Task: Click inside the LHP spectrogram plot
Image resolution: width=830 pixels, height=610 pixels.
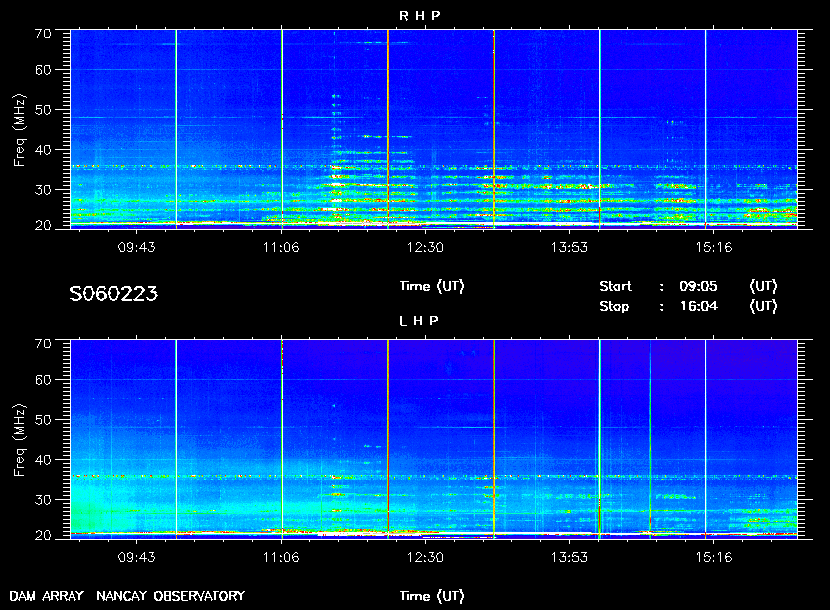Action: pos(434,439)
